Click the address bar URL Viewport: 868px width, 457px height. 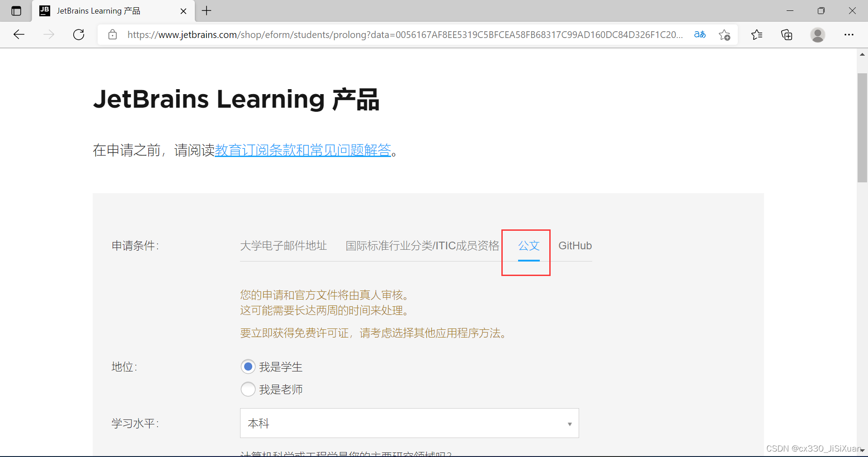pyautogui.click(x=405, y=34)
